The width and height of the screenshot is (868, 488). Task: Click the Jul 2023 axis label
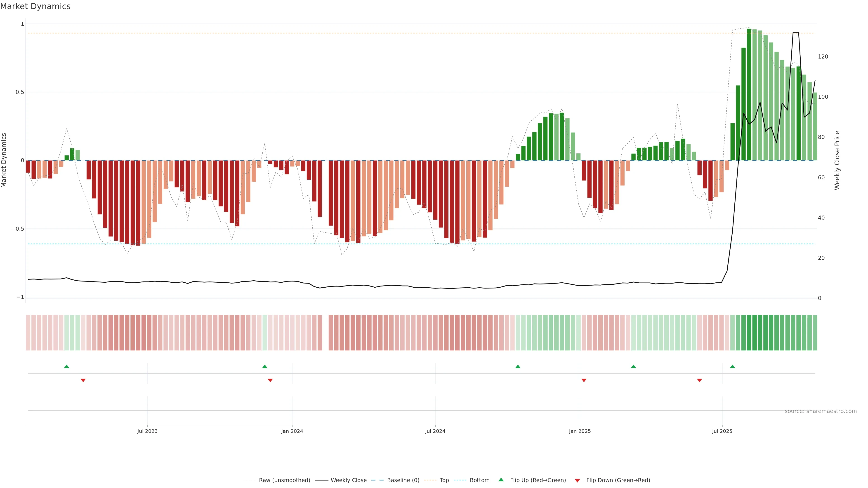point(147,431)
